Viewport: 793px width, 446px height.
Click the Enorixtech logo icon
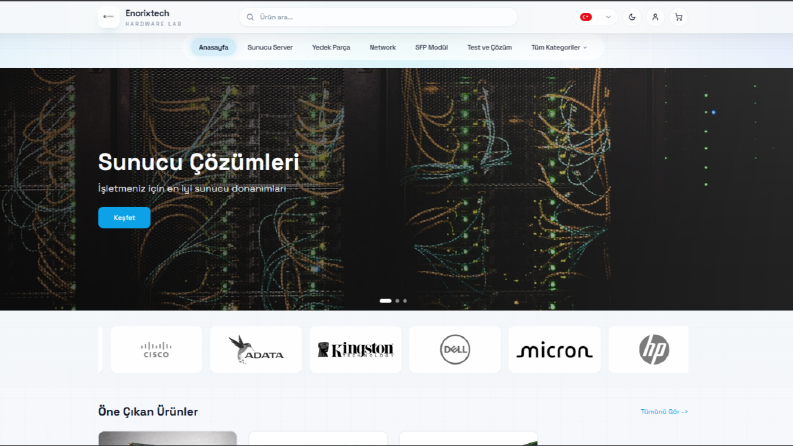(109, 17)
